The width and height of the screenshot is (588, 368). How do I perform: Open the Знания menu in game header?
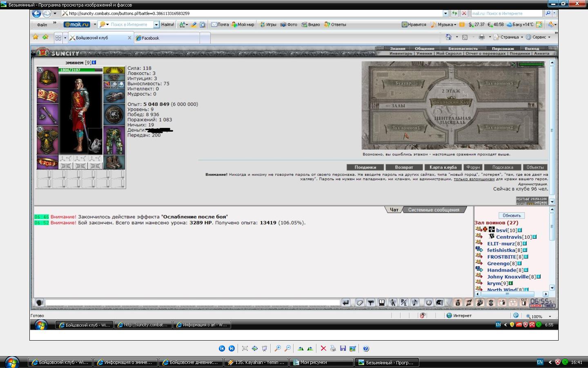click(397, 48)
